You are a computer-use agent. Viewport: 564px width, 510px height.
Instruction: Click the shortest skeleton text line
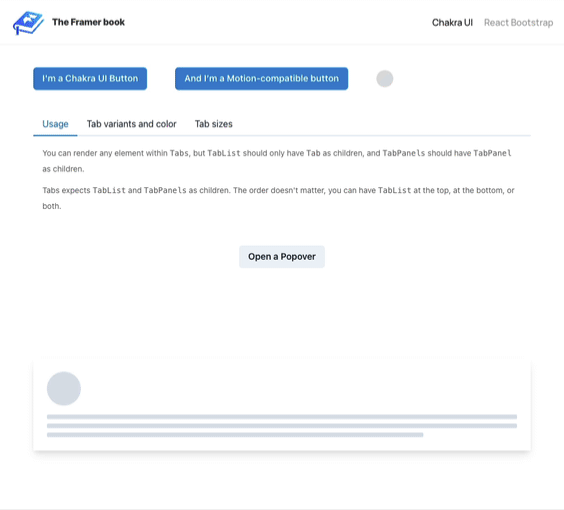click(x=235, y=435)
